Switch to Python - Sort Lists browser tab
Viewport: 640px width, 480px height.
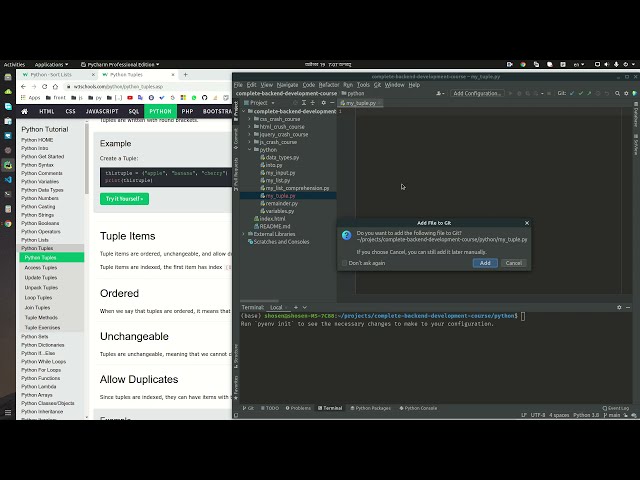[x=57, y=75]
